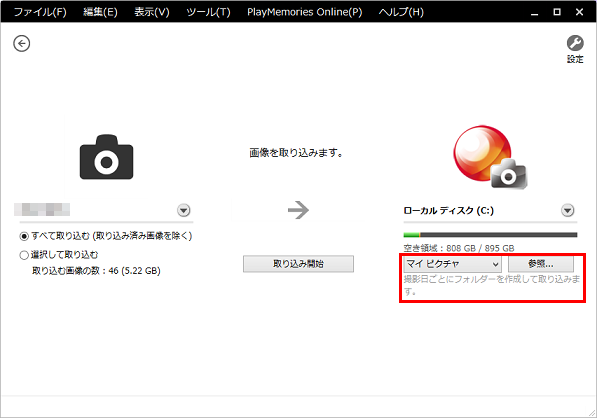Expand the source device dropdown arrow
The height and width of the screenshot is (418, 597).
coord(184,210)
